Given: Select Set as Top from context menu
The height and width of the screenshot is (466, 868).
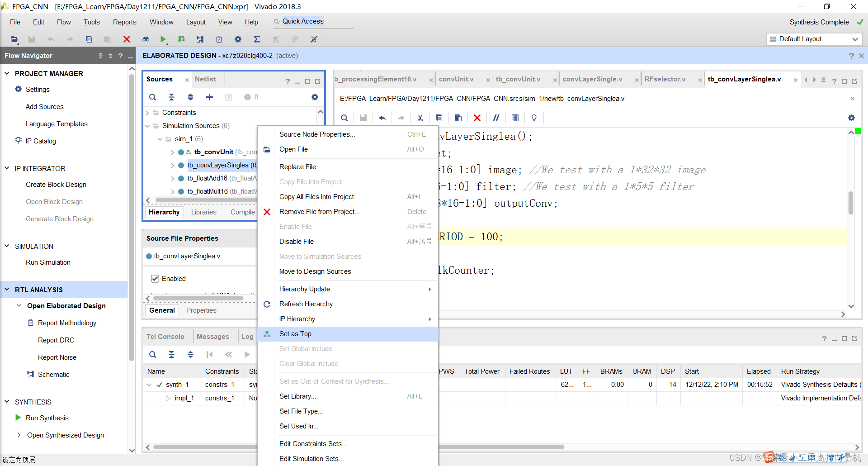Looking at the screenshot, I should (x=348, y=334).
